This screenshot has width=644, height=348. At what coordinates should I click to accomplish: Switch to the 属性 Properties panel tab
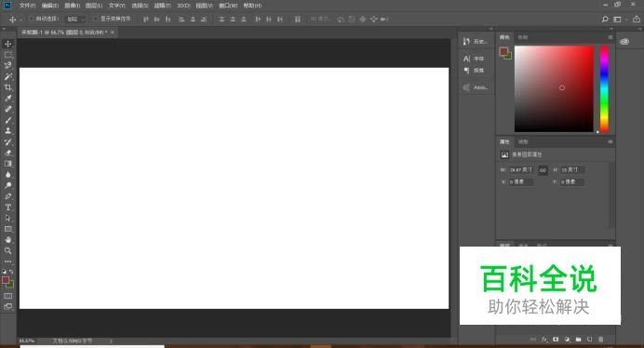coord(504,141)
